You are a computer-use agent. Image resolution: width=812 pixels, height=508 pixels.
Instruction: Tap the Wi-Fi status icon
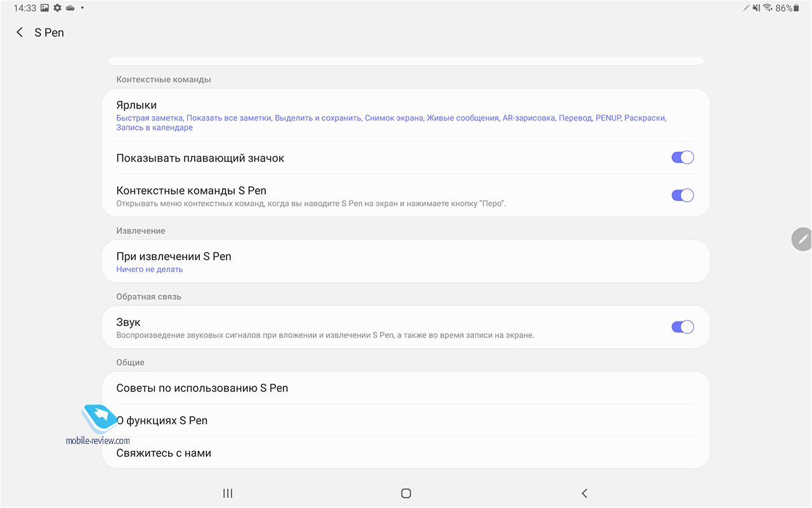coord(768,8)
